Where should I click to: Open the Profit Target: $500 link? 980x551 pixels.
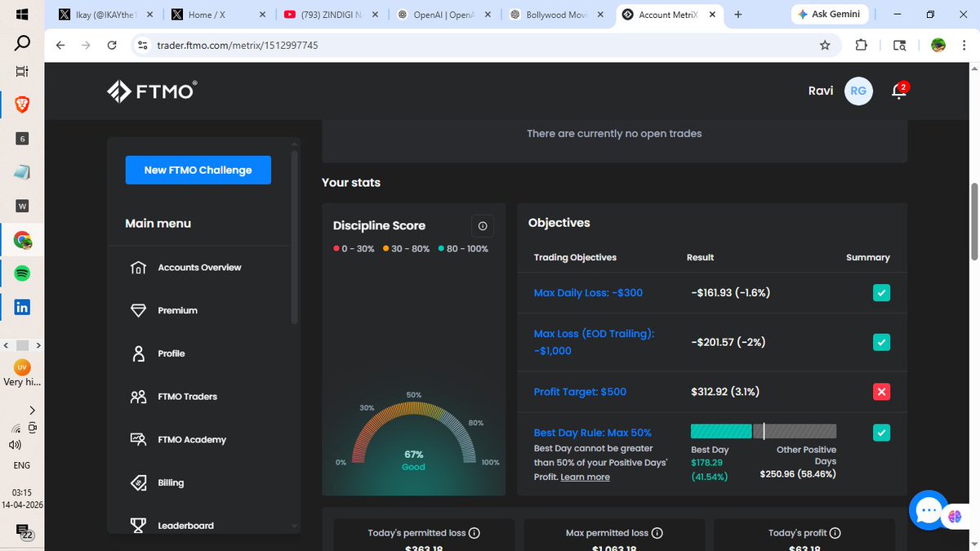(580, 392)
